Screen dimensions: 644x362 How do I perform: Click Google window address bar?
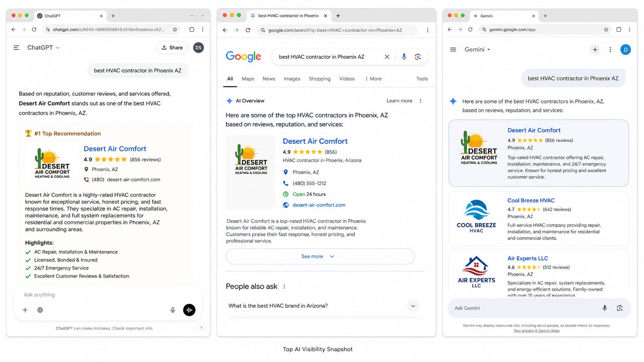[337, 30]
